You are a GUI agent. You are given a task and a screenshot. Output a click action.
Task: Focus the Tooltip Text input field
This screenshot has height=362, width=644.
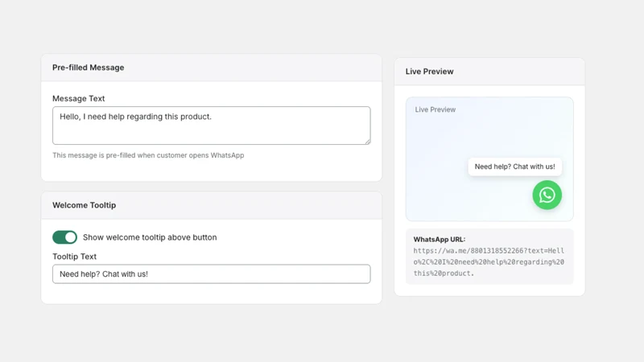(x=212, y=274)
